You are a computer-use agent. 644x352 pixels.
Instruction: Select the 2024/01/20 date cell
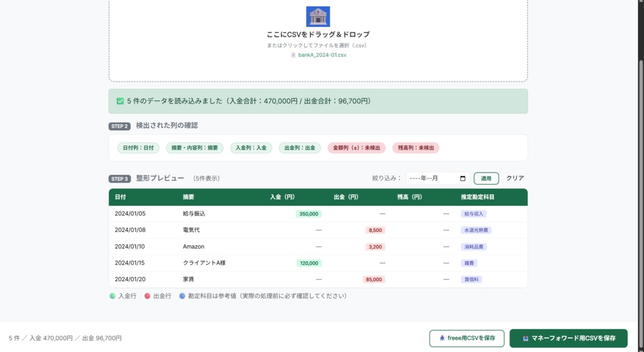pyautogui.click(x=130, y=279)
